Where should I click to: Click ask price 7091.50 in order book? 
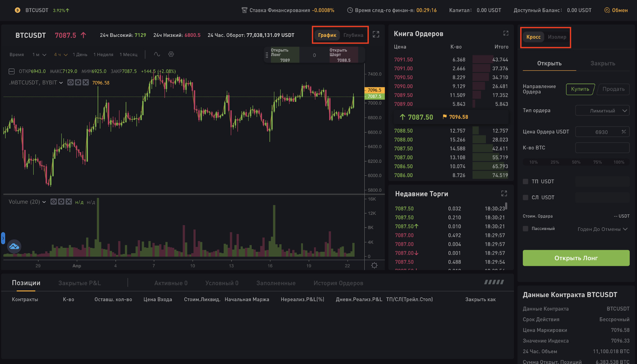(403, 60)
